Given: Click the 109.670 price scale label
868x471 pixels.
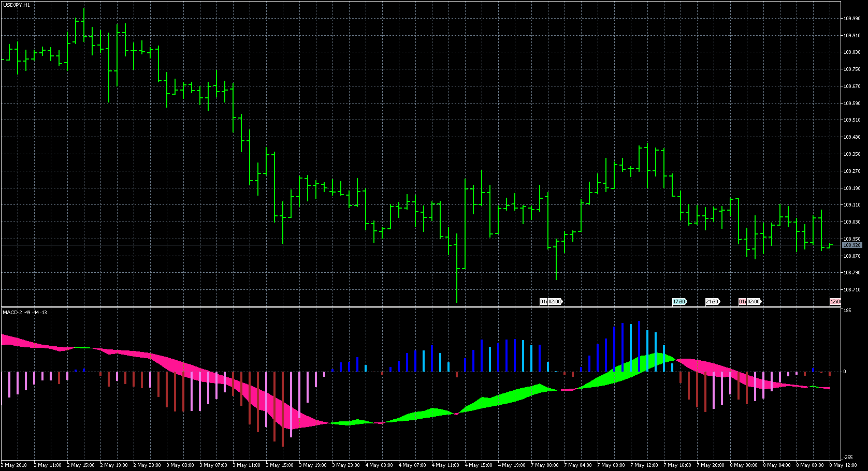Looking at the screenshot, I should (852, 86).
